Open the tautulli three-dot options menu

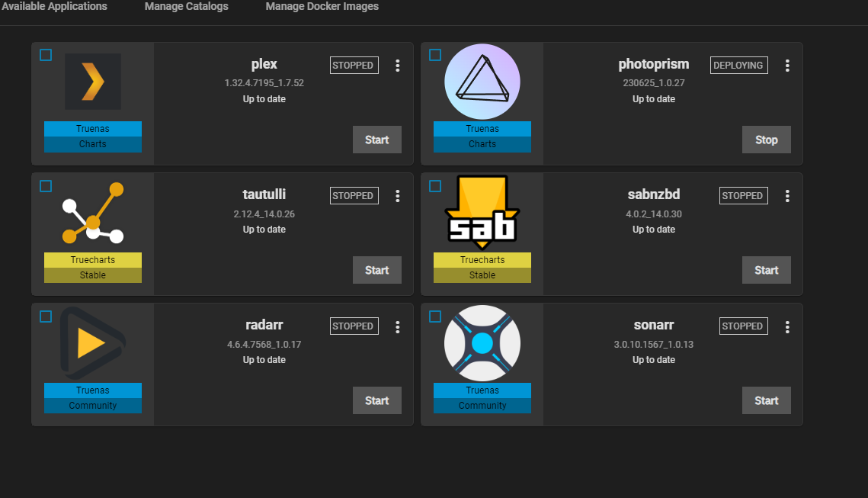click(x=398, y=196)
